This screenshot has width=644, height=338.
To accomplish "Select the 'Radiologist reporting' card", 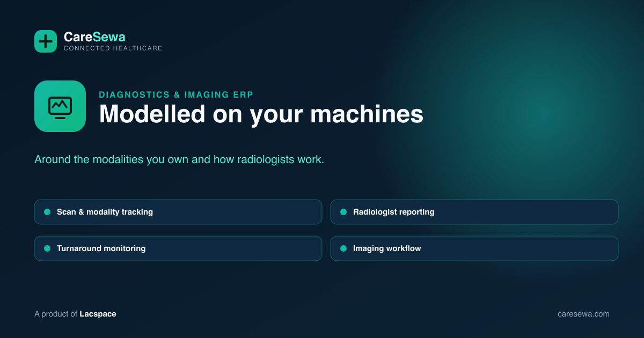I will click(474, 212).
